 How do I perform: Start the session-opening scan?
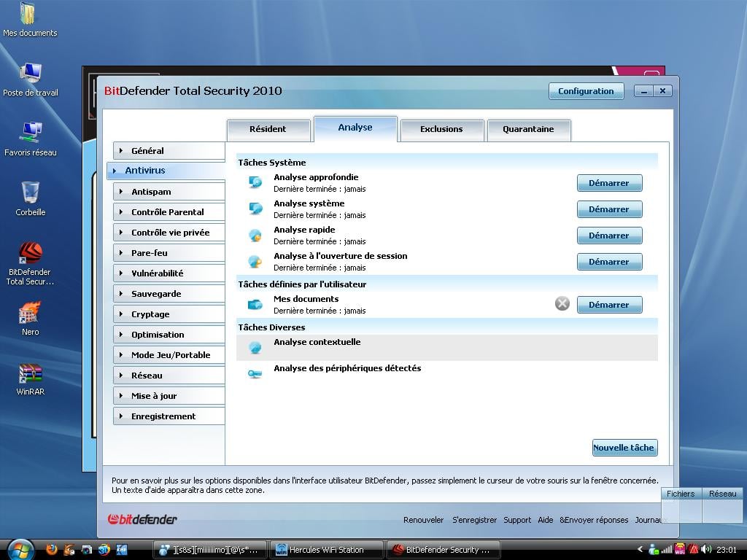[609, 262]
